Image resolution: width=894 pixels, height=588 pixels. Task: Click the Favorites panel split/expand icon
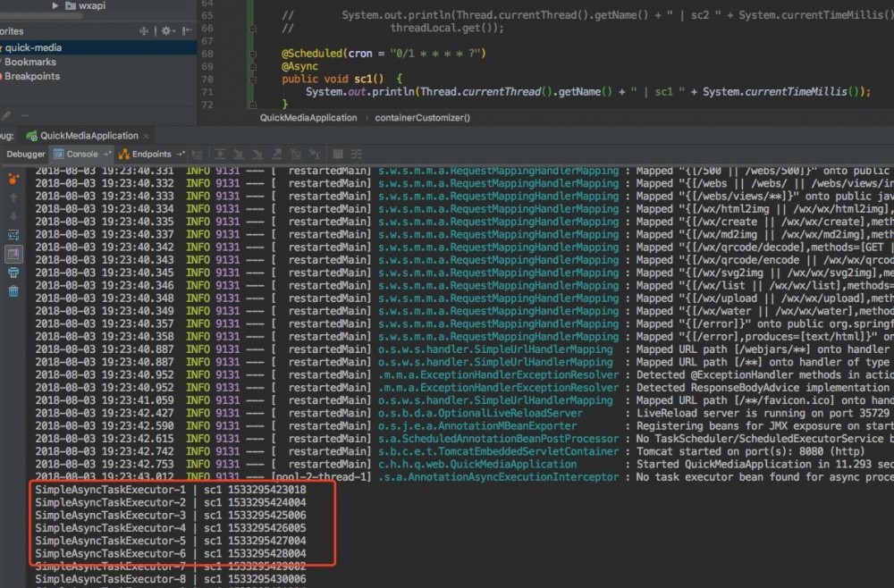point(145,30)
